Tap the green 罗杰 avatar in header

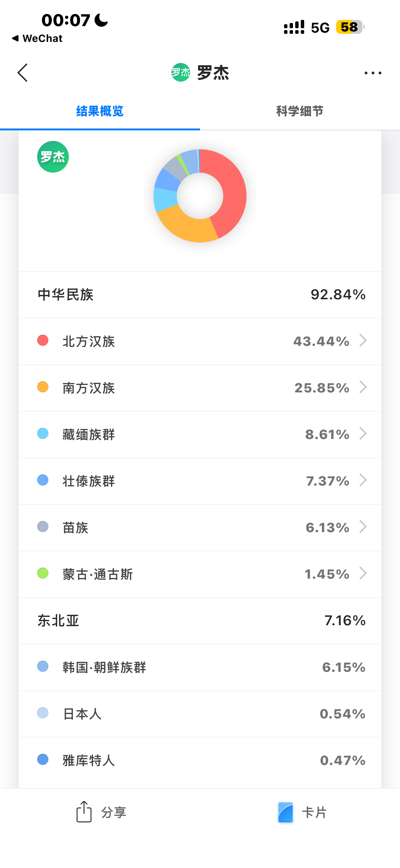click(x=181, y=72)
